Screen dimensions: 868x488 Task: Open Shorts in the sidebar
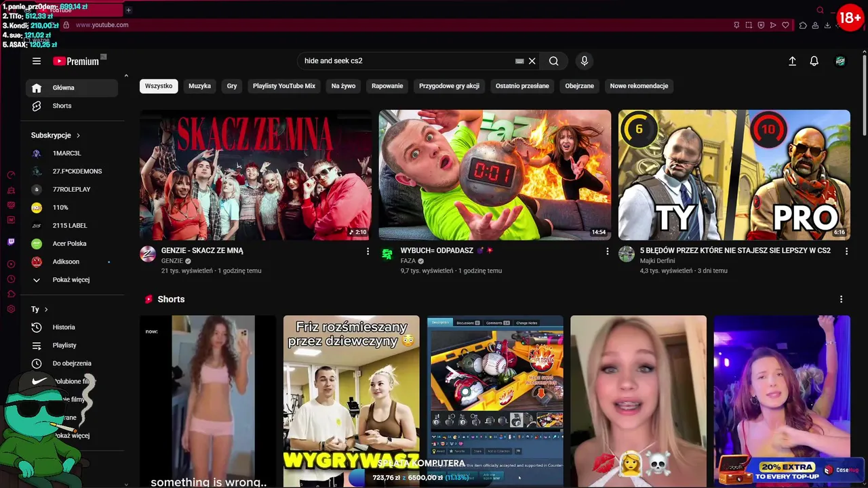[72, 106]
